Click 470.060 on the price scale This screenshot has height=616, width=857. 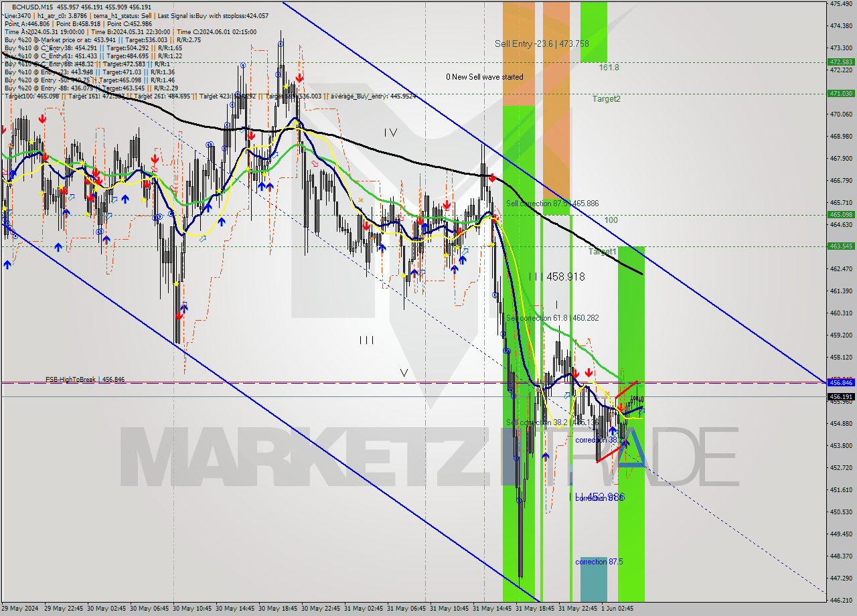click(x=840, y=114)
